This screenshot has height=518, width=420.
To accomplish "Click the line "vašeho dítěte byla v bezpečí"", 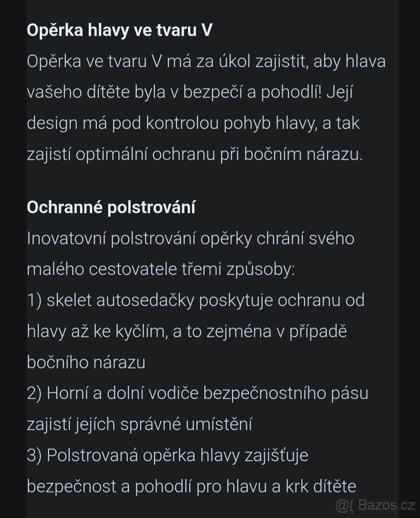I will (190, 93).
